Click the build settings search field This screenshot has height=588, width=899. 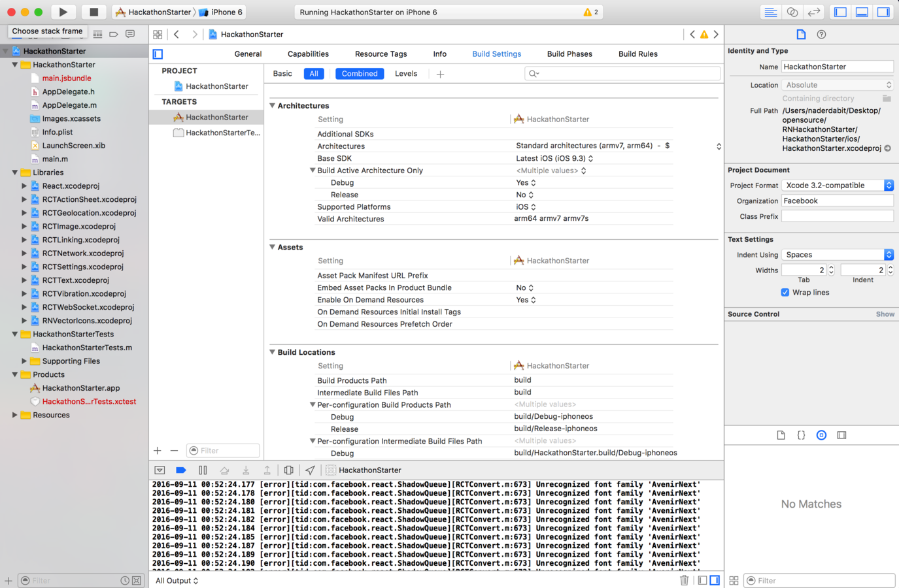[622, 74]
